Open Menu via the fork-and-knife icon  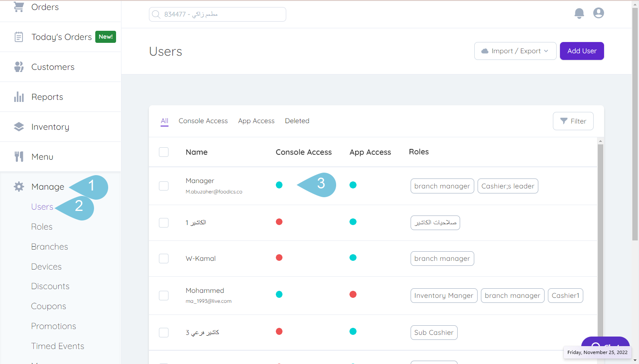click(x=18, y=156)
